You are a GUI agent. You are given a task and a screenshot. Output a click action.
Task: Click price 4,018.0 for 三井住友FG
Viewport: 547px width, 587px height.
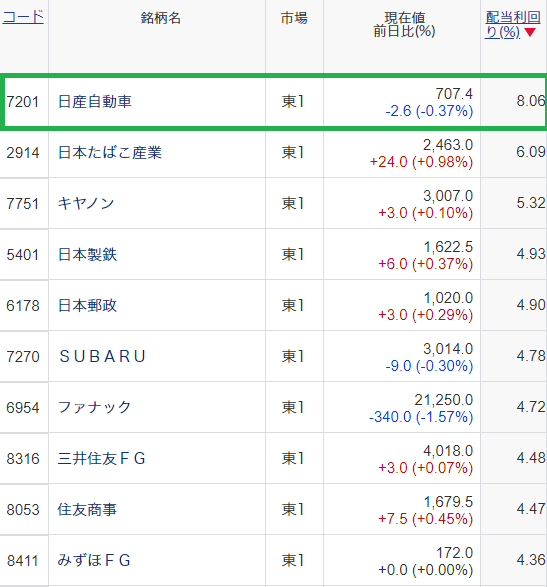coord(448,450)
